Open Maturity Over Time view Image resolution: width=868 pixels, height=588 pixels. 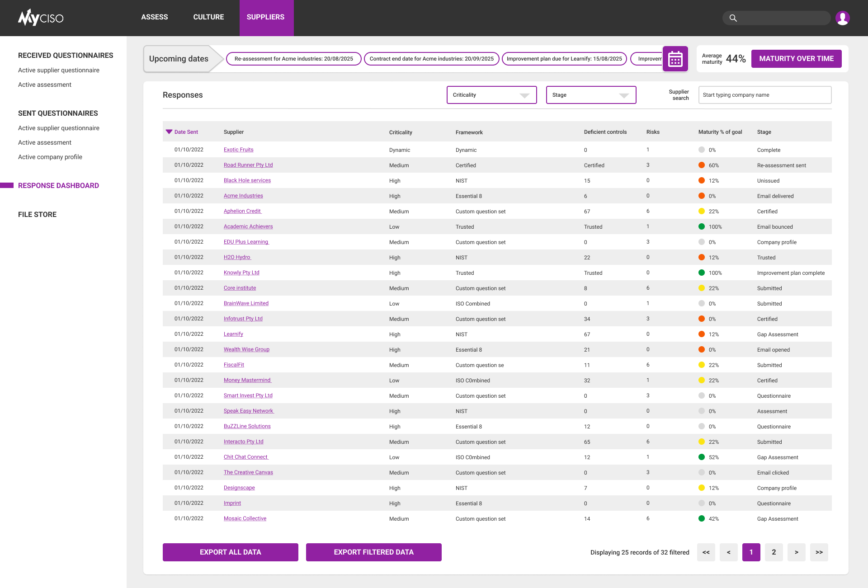pyautogui.click(x=796, y=59)
